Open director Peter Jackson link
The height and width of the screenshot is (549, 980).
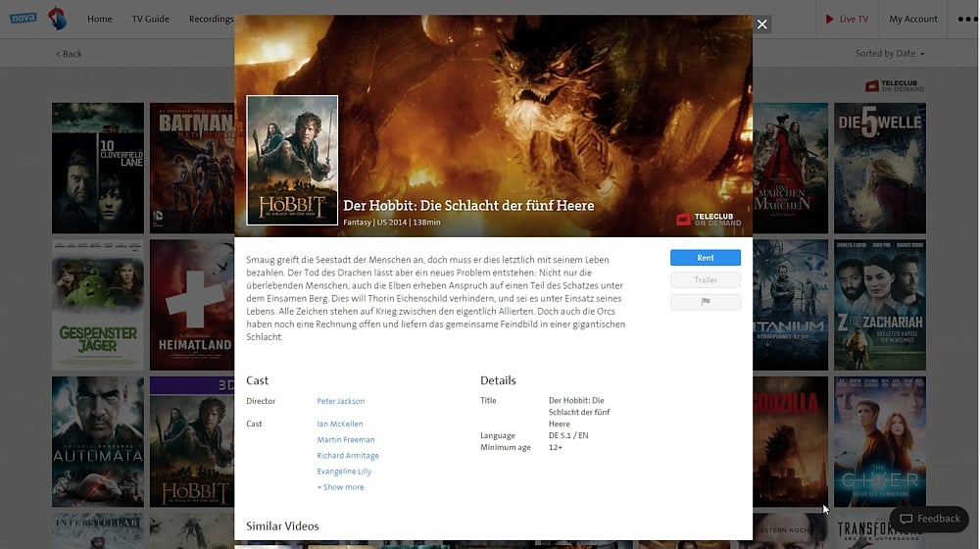(341, 401)
